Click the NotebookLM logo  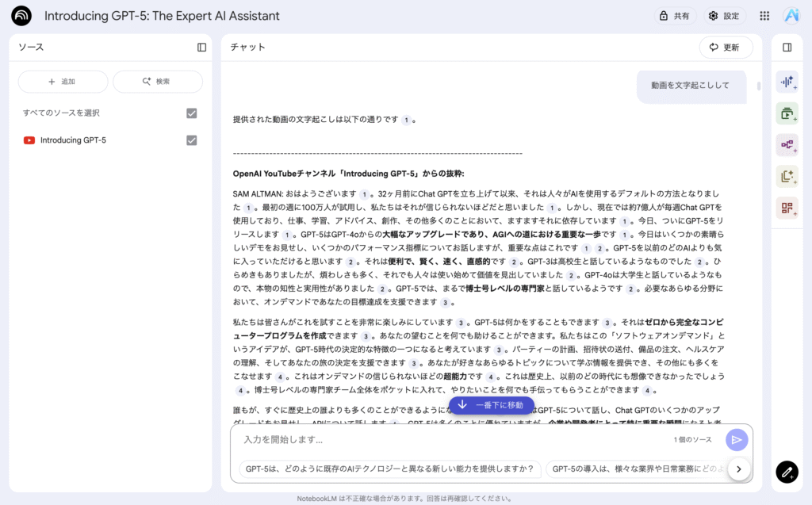pyautogui.click(x=21, y=16)
